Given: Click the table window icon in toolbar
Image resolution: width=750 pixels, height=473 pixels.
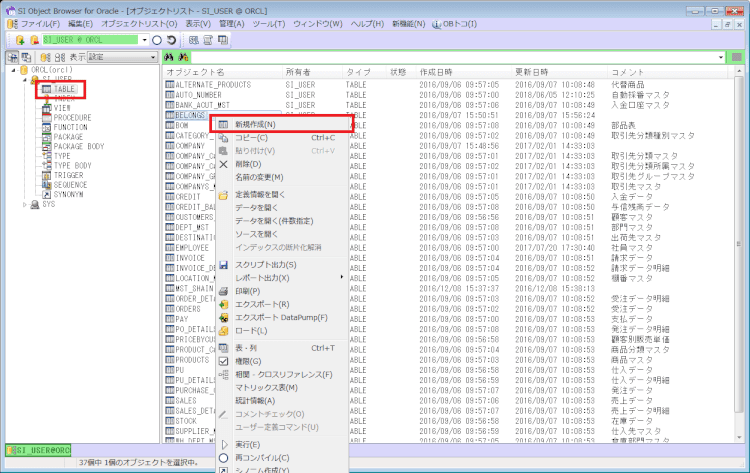Looking at the screenshot, I should (x=223, y=40).
